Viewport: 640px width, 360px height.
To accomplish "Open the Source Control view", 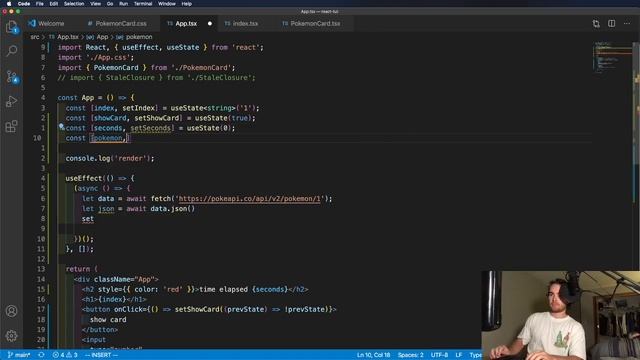I will pos(11,76).
